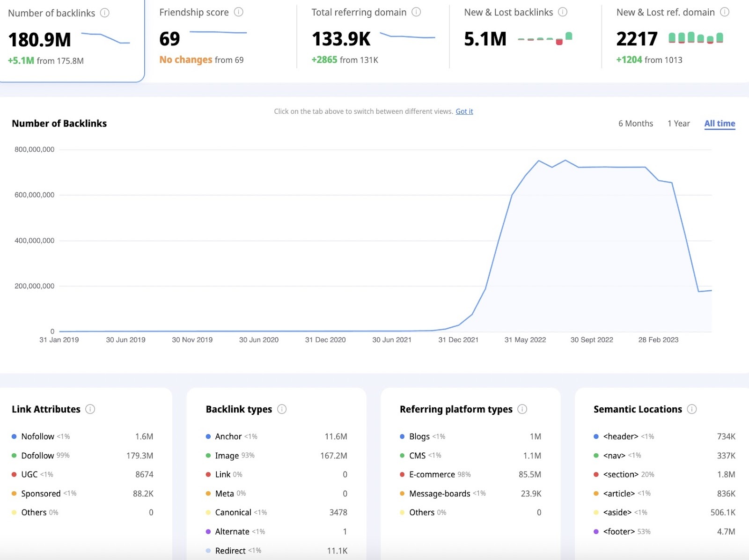
Task: Toggle the Dofollow legend marker
Action: click(14, 455)
